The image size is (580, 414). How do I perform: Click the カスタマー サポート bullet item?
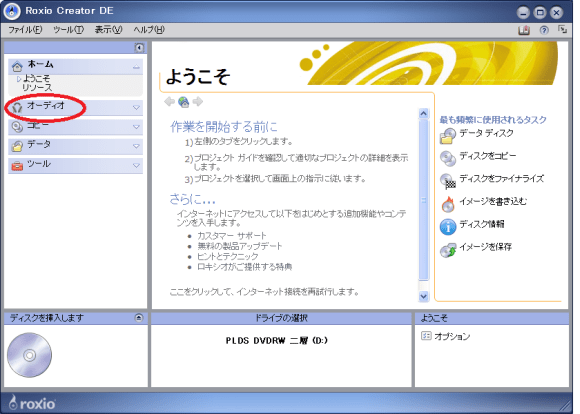point(232,235)
